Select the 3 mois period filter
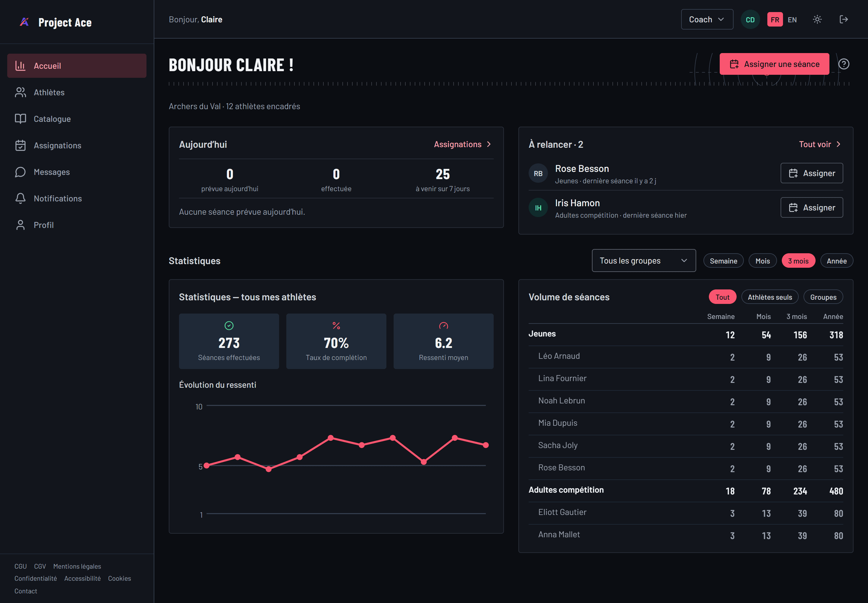Viewport: 868px width, 603px height. (798, 261)
